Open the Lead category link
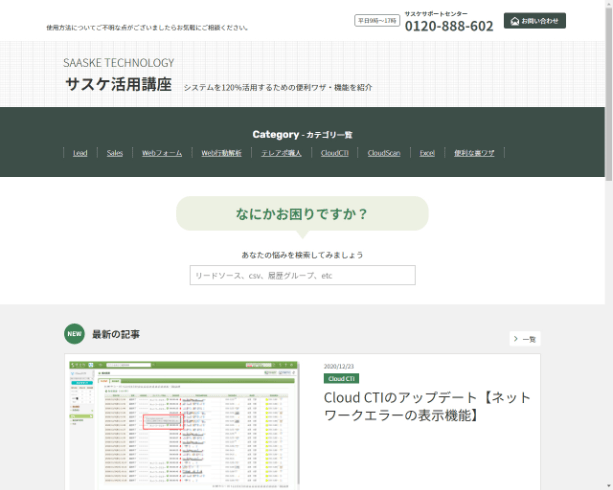 tap(80, 153)
